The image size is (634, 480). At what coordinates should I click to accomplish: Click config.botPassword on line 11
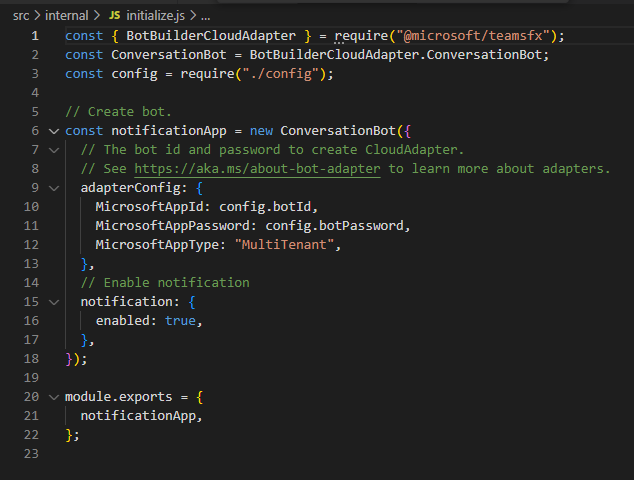[x=334, y=226]
